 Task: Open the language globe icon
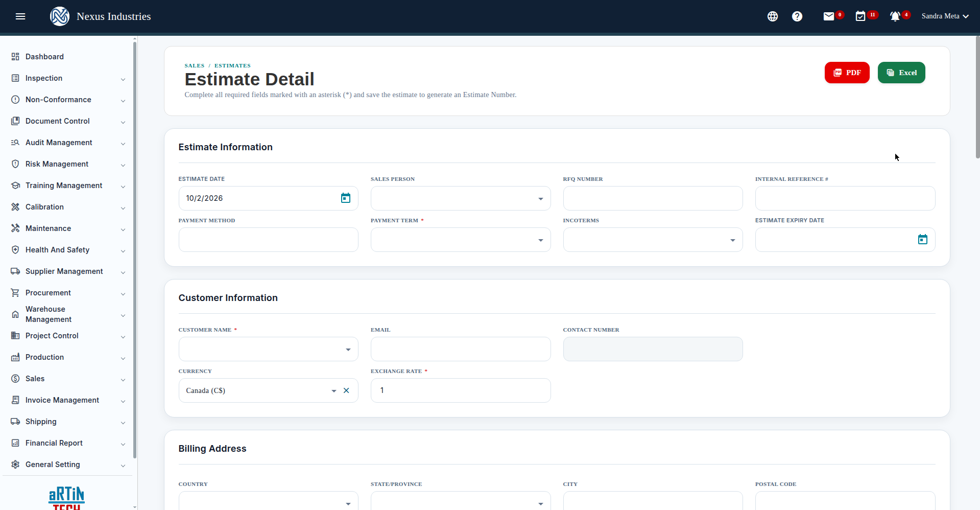pyautogui.click(x=773, y=16)
